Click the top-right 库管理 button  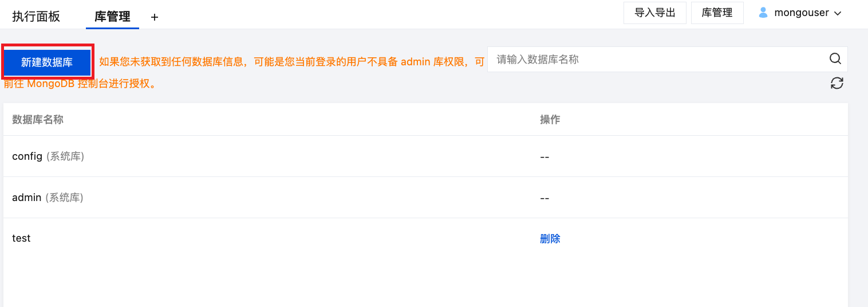[717, 13]
